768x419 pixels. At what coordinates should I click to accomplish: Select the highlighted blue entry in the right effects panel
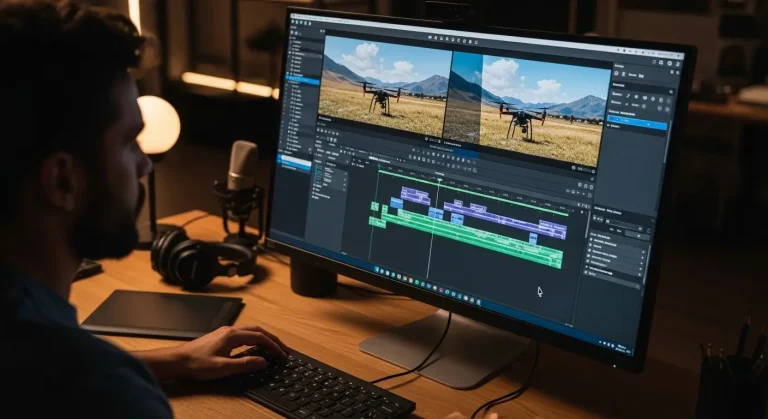[637, 121]
